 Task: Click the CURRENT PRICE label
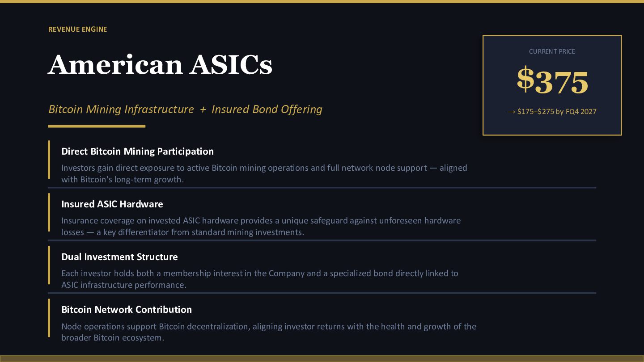pyautogui.click(x=552, y=51)
